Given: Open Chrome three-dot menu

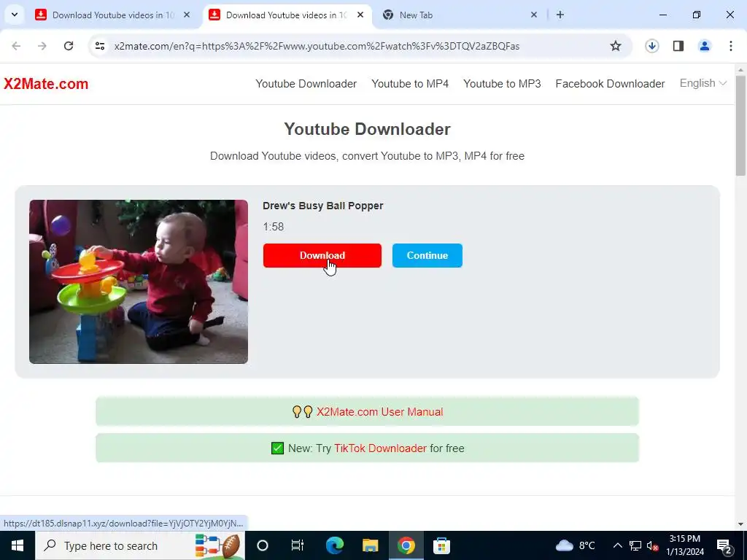Looking at the screenshot, I should coord(731,46).
